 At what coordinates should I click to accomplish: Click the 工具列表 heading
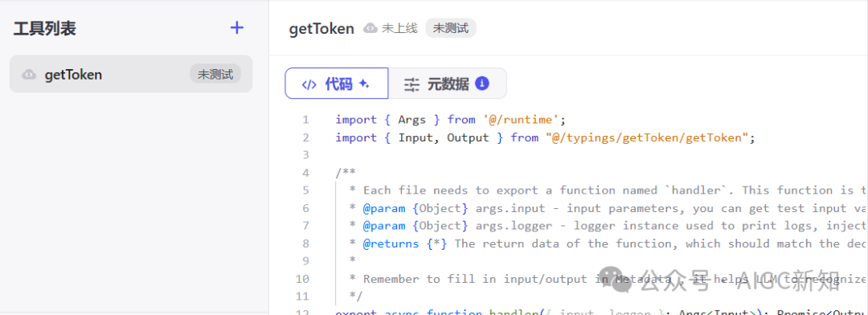pyautogui.click(x=45, y=28)
